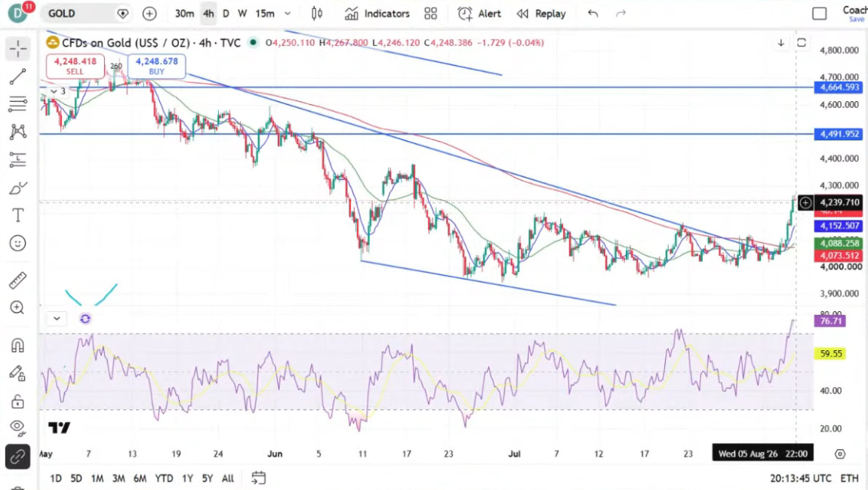Switch to 30m timeframe
The width and height of the screenshot is (868, 490).
(x=184, y=14)
